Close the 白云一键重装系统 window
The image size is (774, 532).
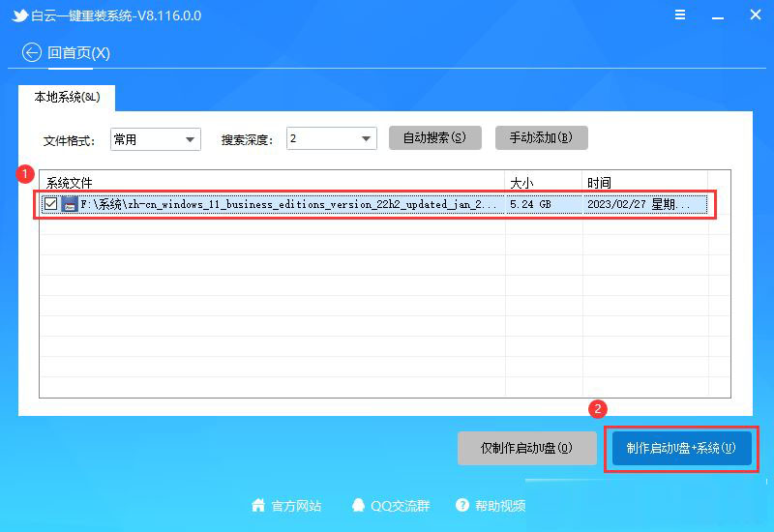tap(756, 15)
